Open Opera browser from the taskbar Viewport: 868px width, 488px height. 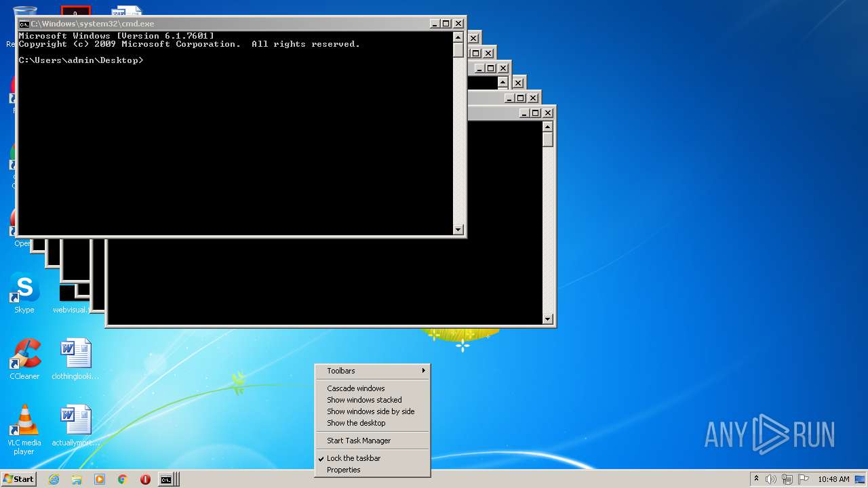[x=145, y=479]
